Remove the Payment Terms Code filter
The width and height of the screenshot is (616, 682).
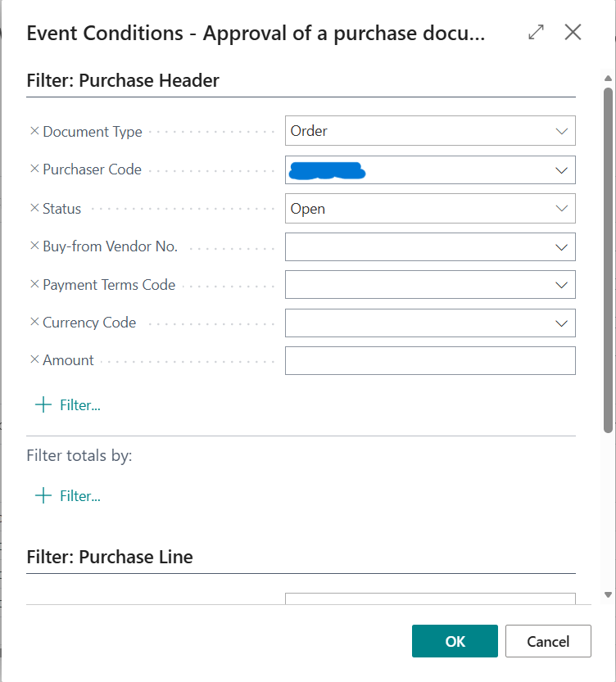tap(34, 284)
